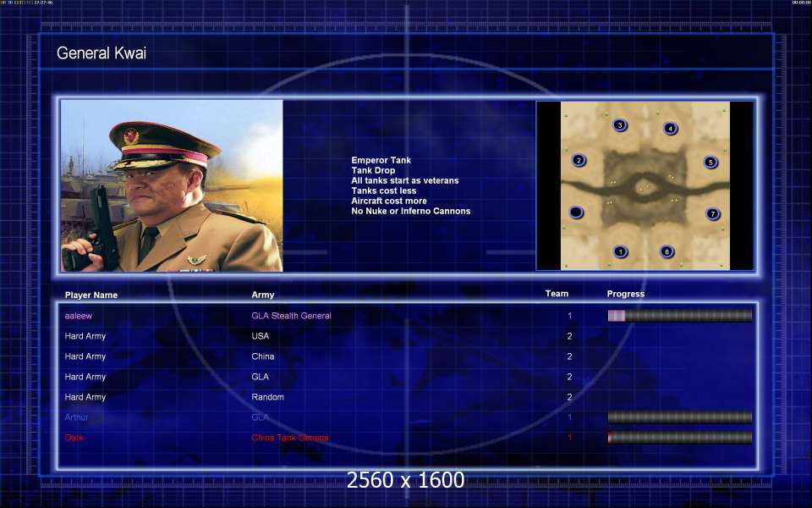The width and height of the screenshot is (812, 508).
Task: Select player name 'Dark'
Action: pos(74,438)
